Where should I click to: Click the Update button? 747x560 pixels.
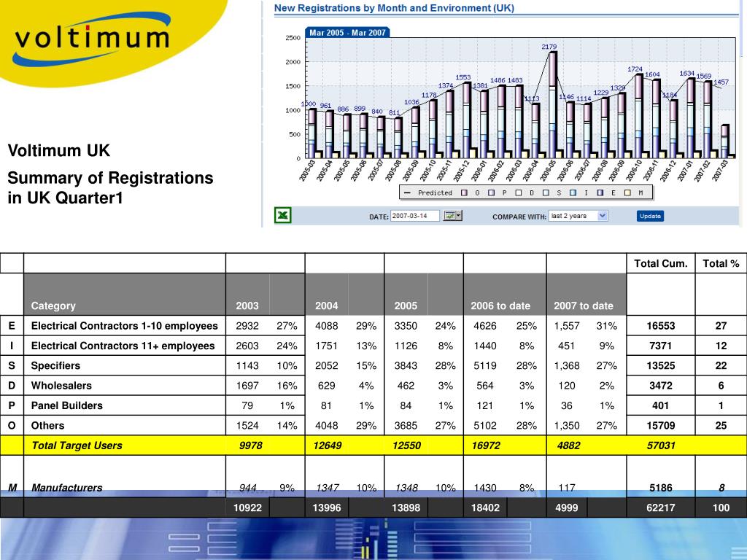click(x=650, y=216)
